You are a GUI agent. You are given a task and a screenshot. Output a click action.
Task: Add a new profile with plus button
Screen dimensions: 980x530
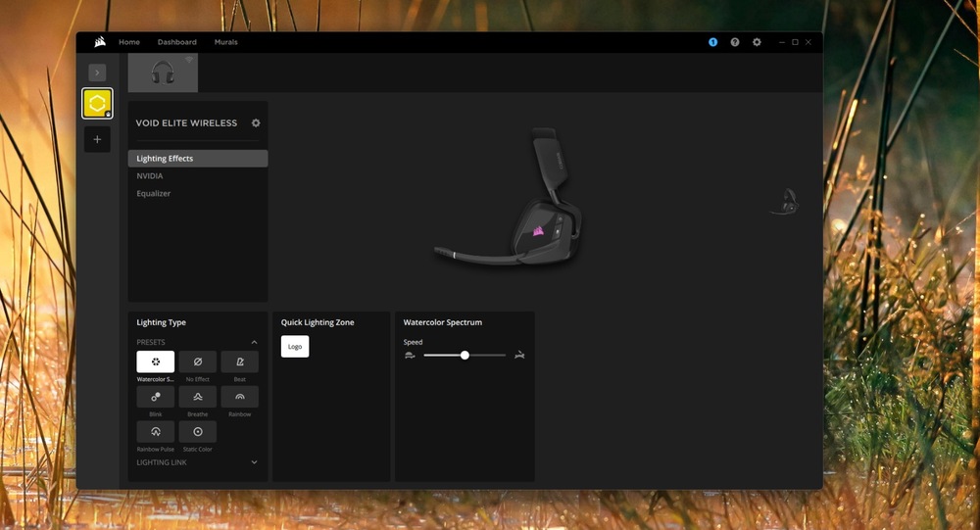click(97, 139)
